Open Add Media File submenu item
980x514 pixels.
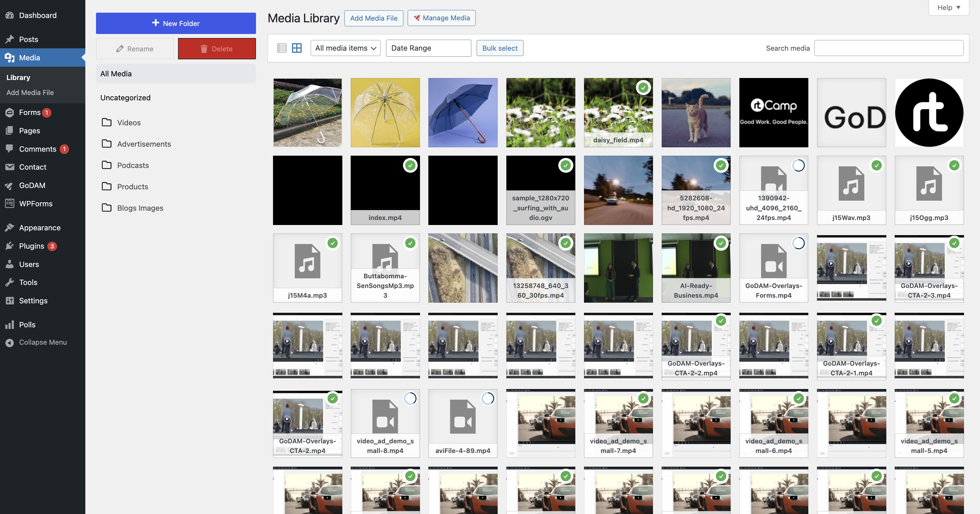pyautogui.click(x=30, y=92)
